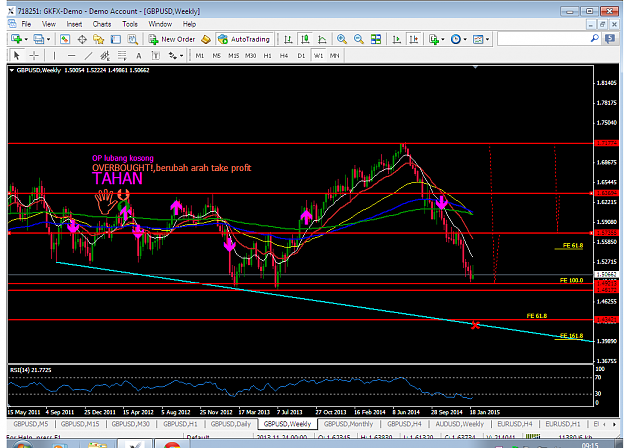Switch to the AUDUSD,Weekly chart tab
The width and height of the screenshot is (625, 448).
pyautogui.click(x=460, y=424)
